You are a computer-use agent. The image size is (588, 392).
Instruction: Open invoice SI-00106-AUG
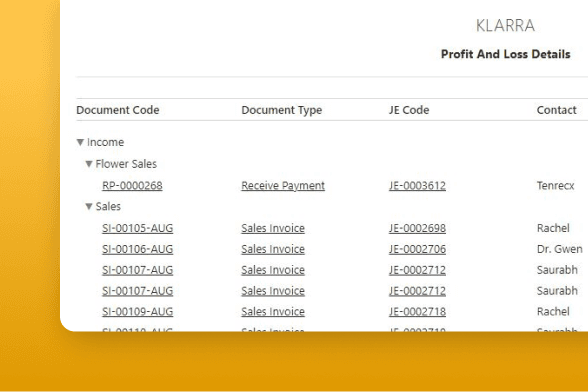(137, 249)
